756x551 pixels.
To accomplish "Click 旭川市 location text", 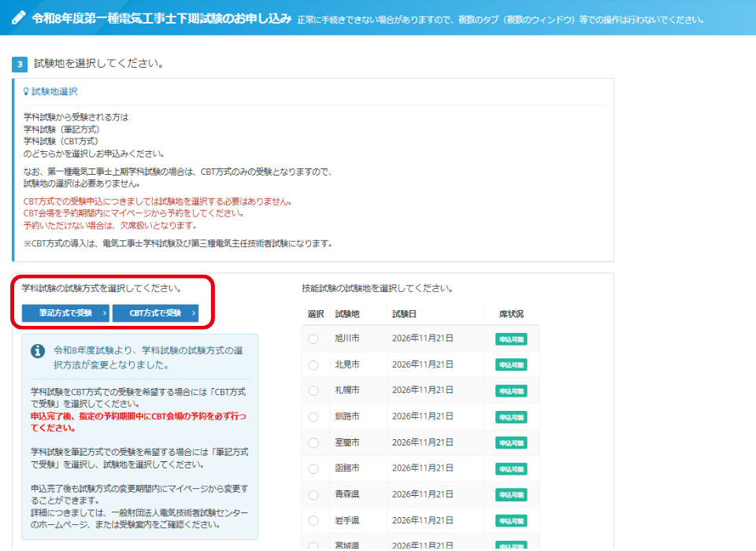I will pos(347,338).
